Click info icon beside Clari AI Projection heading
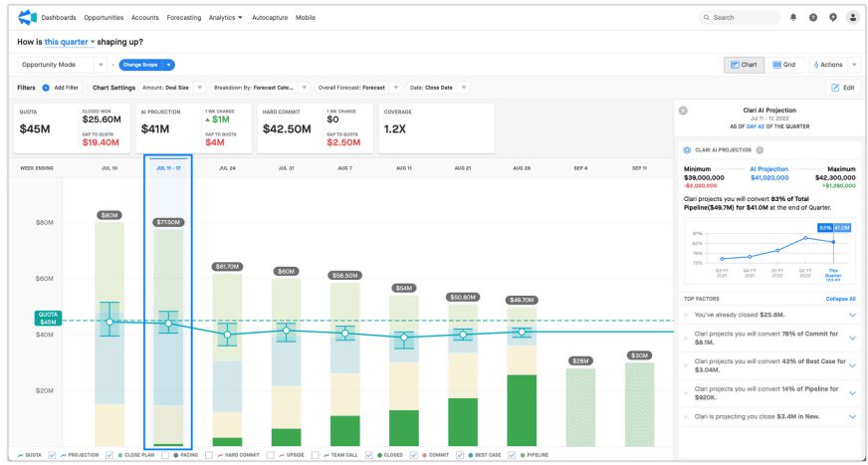Viewport: 868px width, 465px height. 760,150
